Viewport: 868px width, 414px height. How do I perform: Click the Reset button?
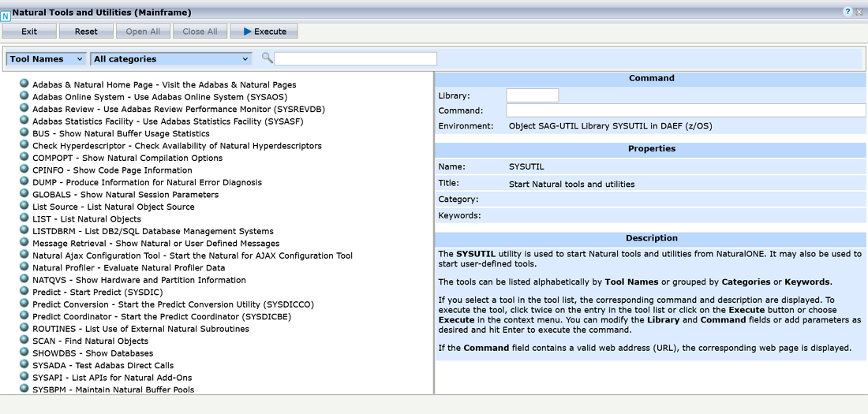point(86,32)
